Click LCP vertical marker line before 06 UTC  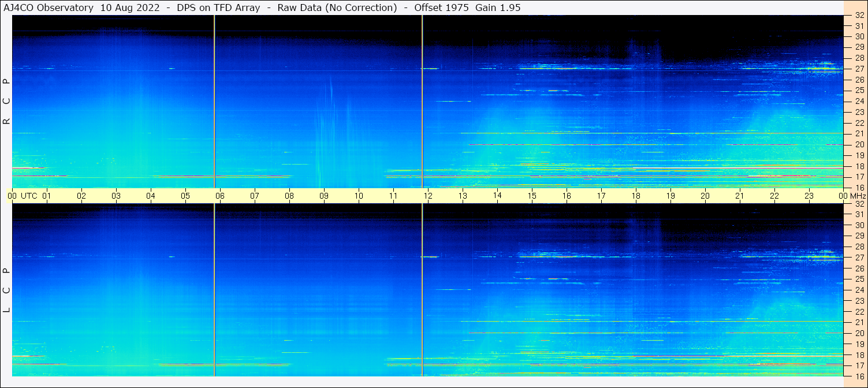214,290
